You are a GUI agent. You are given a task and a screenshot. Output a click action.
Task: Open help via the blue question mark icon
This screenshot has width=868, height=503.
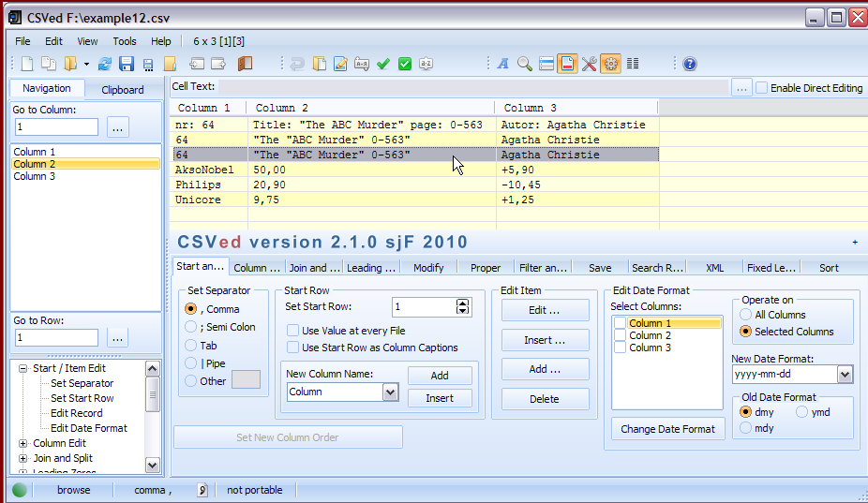pyautogui.click(x=690, y=64)
